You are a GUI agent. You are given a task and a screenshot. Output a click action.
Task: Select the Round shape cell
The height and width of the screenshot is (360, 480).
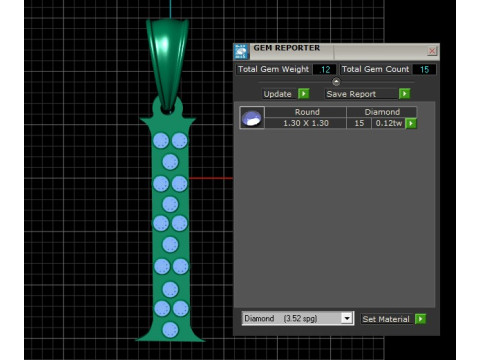click(306, 112)
